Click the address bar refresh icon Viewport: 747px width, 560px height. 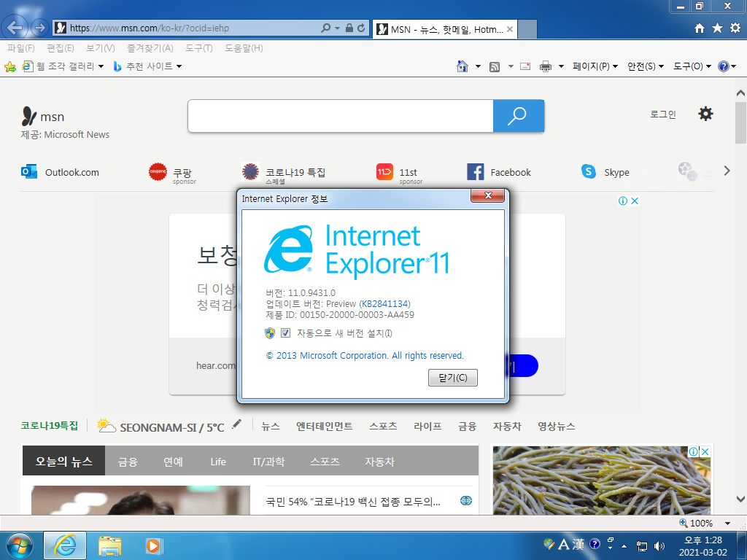pos(361,28)
